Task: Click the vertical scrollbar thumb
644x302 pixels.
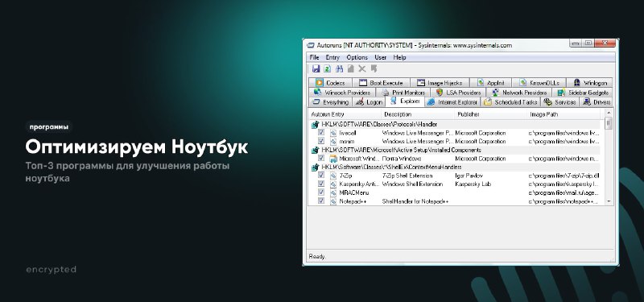Action: [x=609, y=123]
